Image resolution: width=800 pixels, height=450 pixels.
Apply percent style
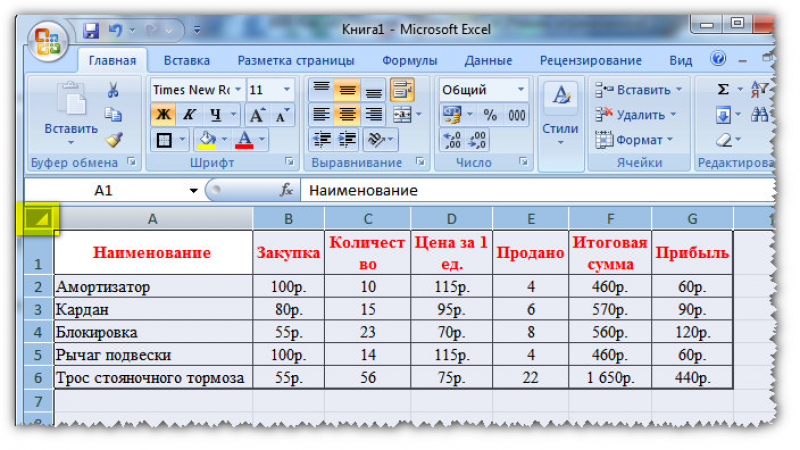(490, 115)
